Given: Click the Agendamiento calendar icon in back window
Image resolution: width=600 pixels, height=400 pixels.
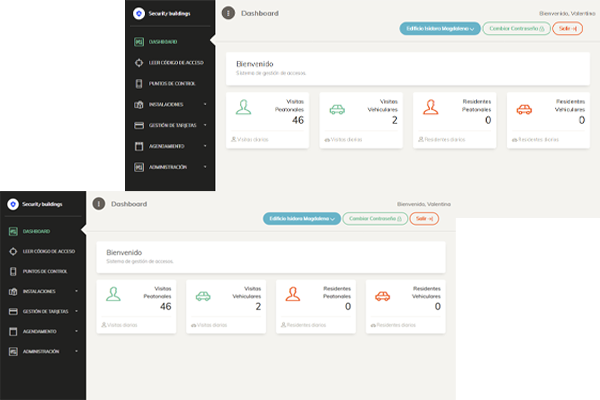Looking at the screenshot, I should pos(139,146).
